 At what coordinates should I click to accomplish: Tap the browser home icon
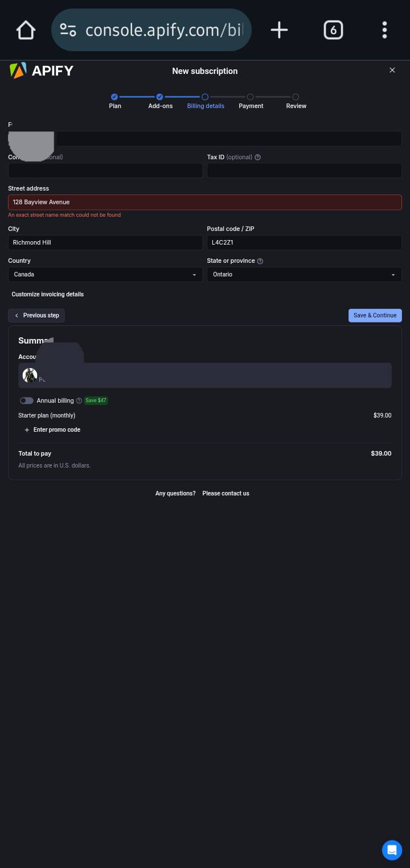26,30
